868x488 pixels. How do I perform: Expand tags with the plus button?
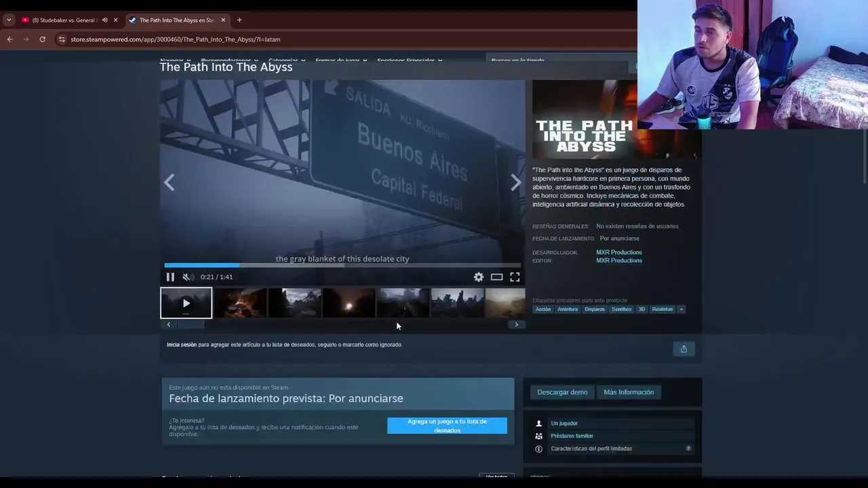pyautogui.click(x=682, y=309)
